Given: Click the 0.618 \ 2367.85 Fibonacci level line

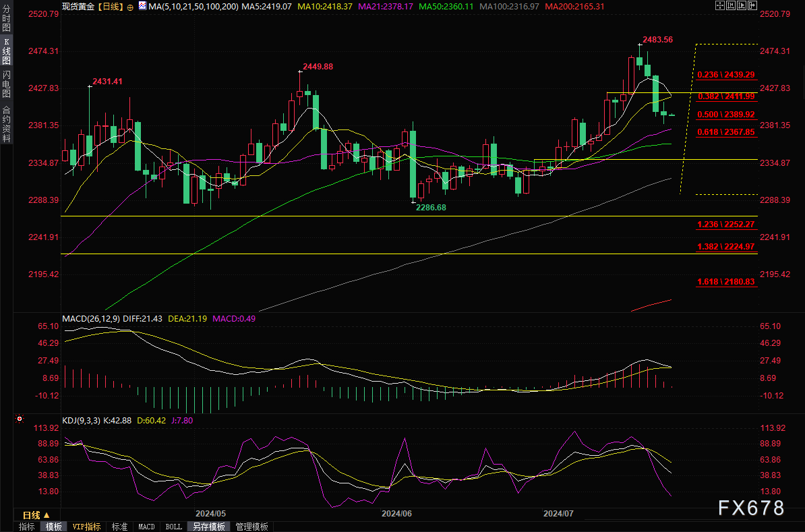Looking at the screenshot, I should coord(725,132).
